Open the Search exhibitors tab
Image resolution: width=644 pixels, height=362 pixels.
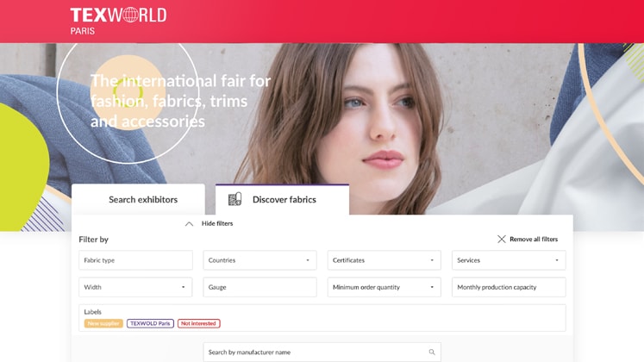pos(139,199)
